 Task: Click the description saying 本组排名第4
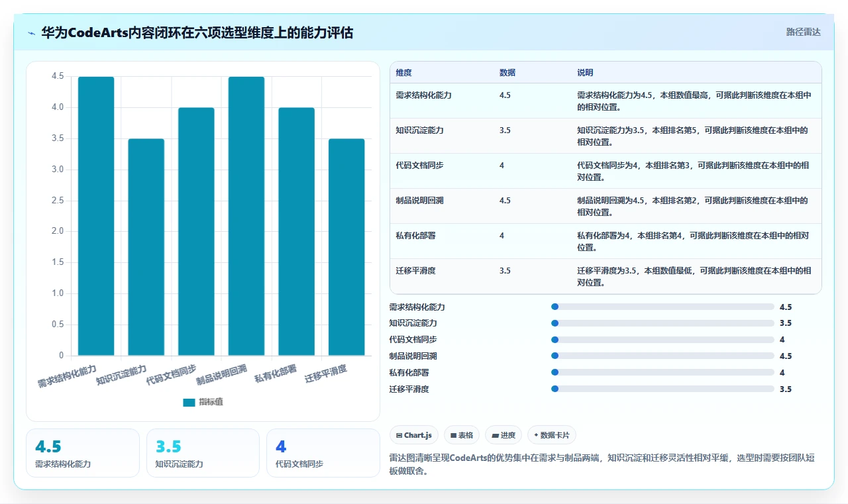click(692, 241)
